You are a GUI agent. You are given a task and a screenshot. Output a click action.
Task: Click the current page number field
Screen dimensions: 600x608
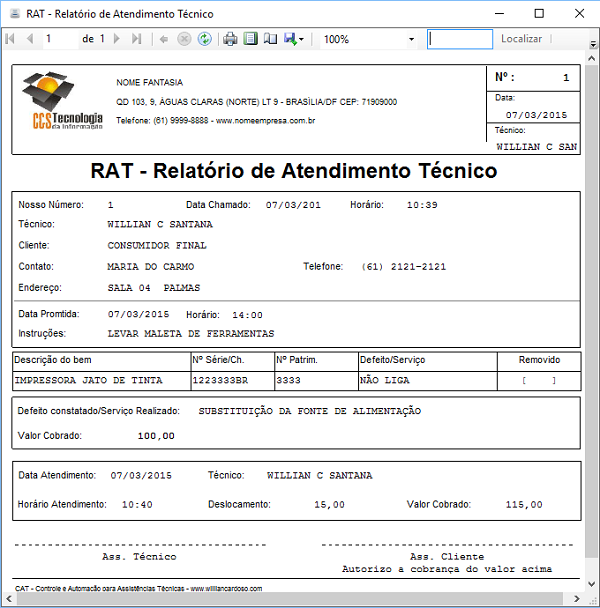(x=61, y=39)
